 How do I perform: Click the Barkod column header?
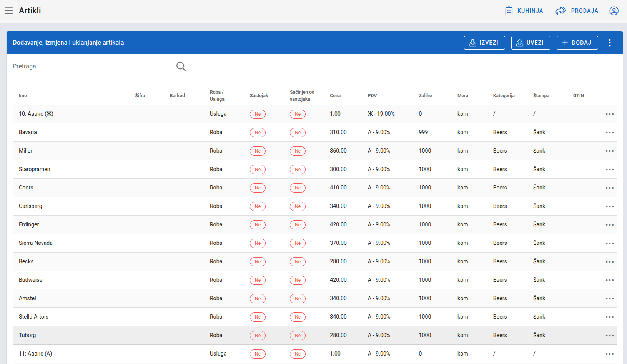pyautogui.click(x=177, y=96)
